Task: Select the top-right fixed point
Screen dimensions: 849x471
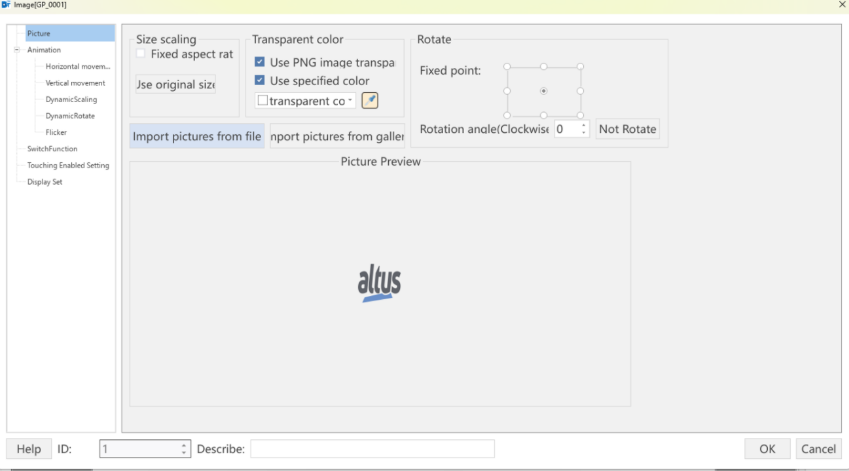Action: click(x=580, y=67)
